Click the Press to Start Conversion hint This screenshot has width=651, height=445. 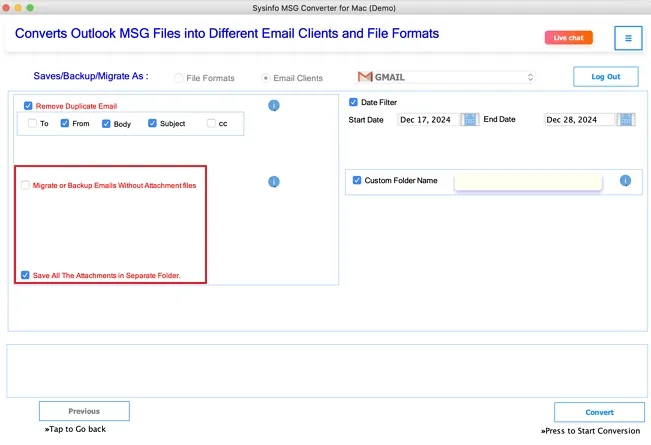click(x=590, y=431)
